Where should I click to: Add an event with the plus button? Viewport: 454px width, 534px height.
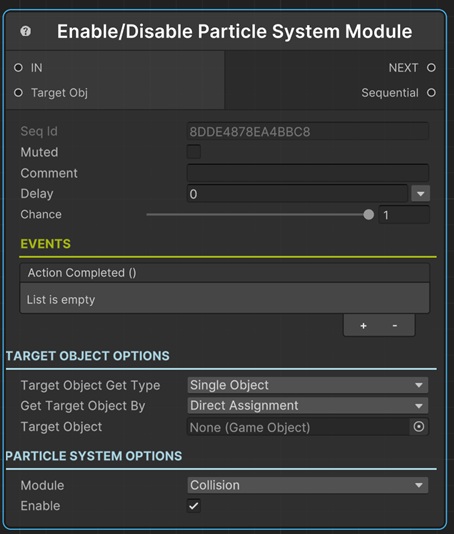[363, 326]
